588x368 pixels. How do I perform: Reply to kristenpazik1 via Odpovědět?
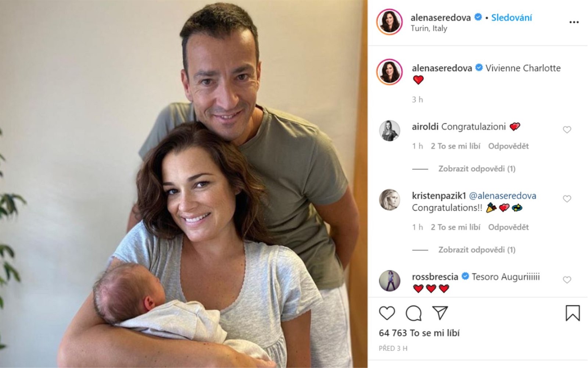pos(508,227)
